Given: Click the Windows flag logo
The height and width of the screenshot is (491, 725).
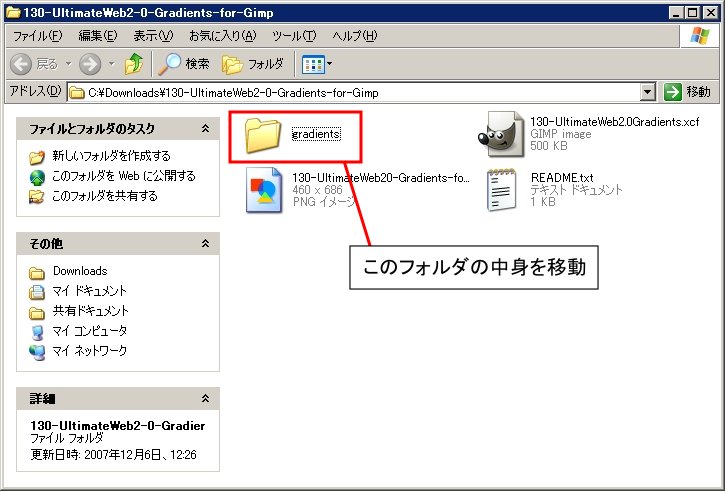Looking at the screenshot, I should tap(699, 36).
